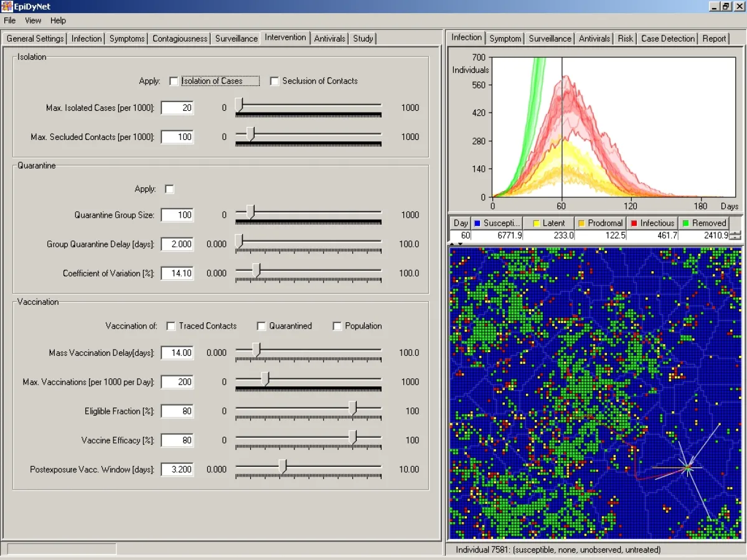The width and height of the screenshot is (747, 560).
Task: Open the View menu
Action: pyautogui.click(x=33, y=21)
